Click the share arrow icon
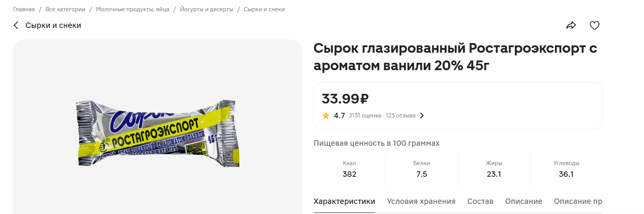This screenshot has height=214, width=644. 571,26
